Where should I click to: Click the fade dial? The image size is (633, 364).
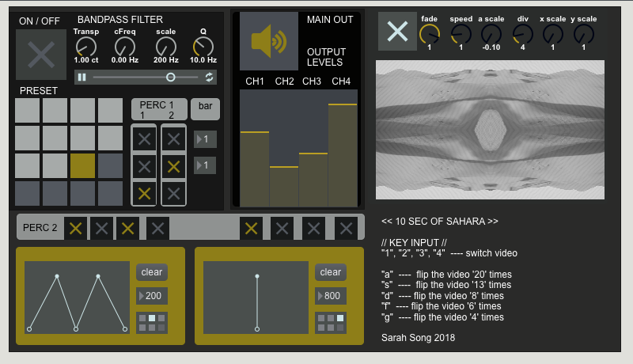tap(429, 34)
